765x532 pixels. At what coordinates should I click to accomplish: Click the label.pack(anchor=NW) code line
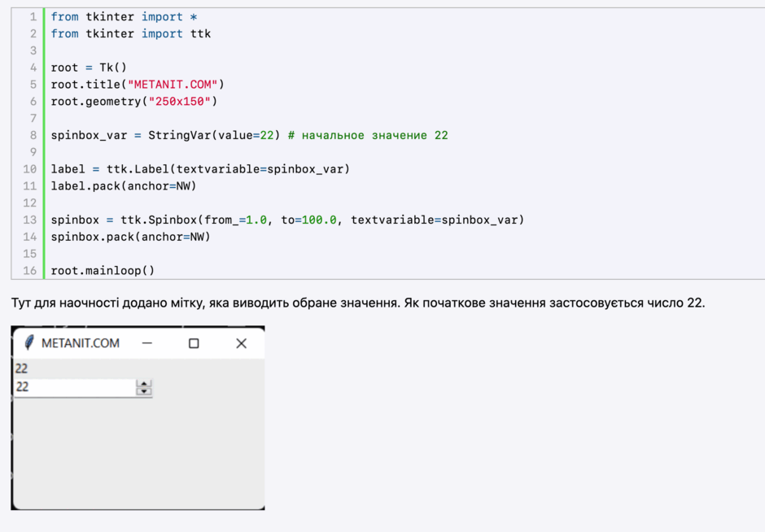(x=124, y=186)
